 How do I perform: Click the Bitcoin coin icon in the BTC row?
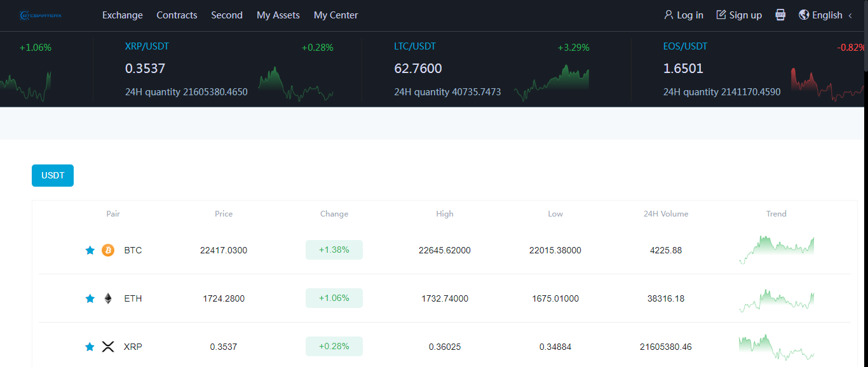[108, 250]
